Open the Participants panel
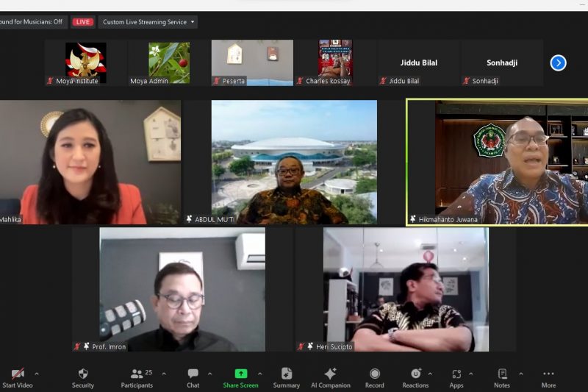Viewport: 588px width, 392px height. [137, 374]
